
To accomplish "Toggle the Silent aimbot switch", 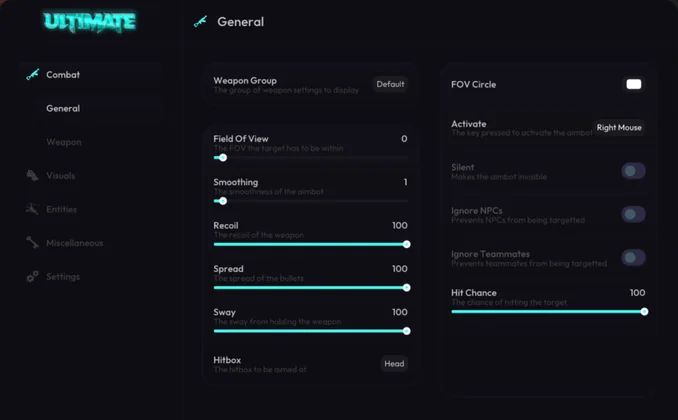I will 633,171.
